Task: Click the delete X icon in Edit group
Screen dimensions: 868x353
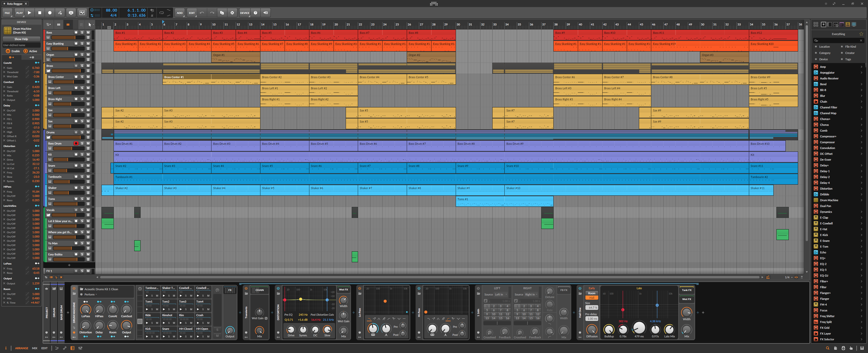Action: point(232,13)
